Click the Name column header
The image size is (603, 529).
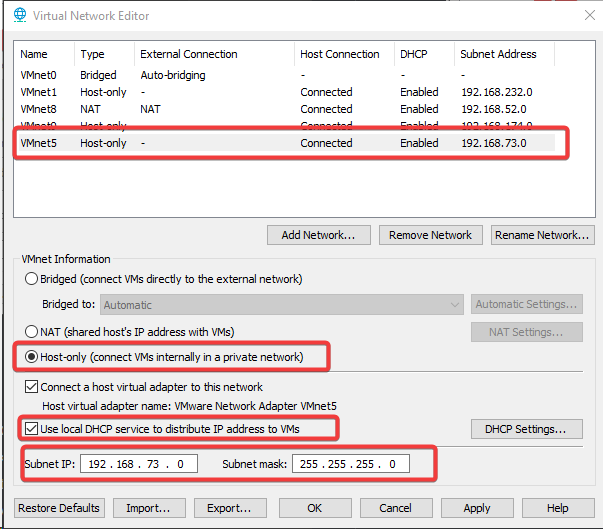[x=46, y=54]
